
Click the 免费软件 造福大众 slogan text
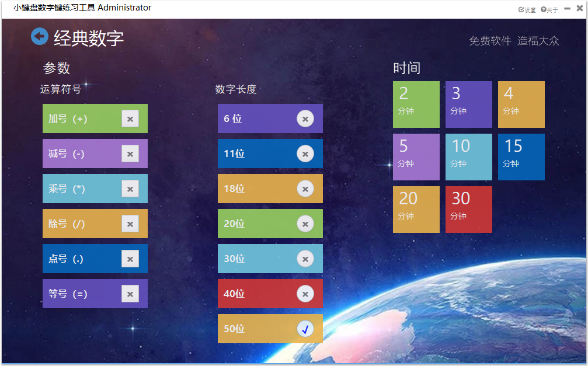(514, 40)
